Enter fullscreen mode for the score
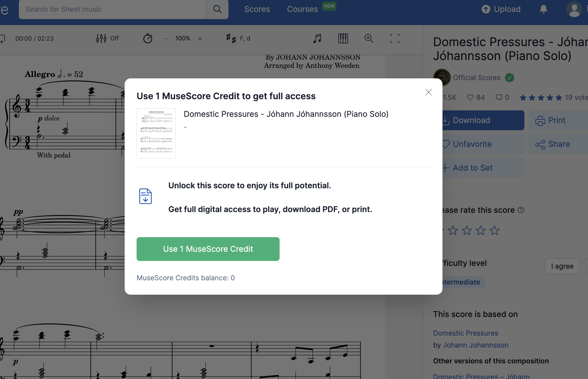This screenshot has width=588, height=379. click(x=395, y=39)
